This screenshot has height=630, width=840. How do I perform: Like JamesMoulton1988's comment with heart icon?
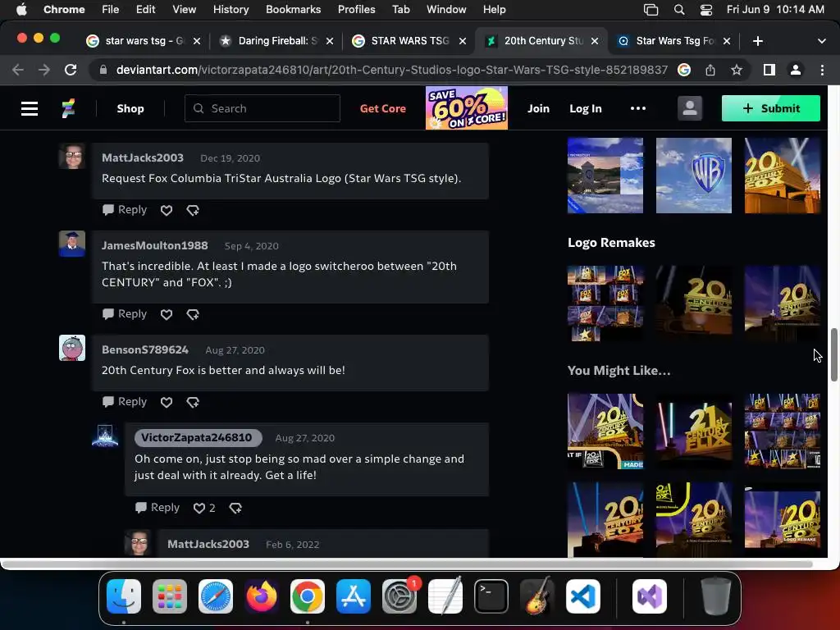click(x=167, y=314)
